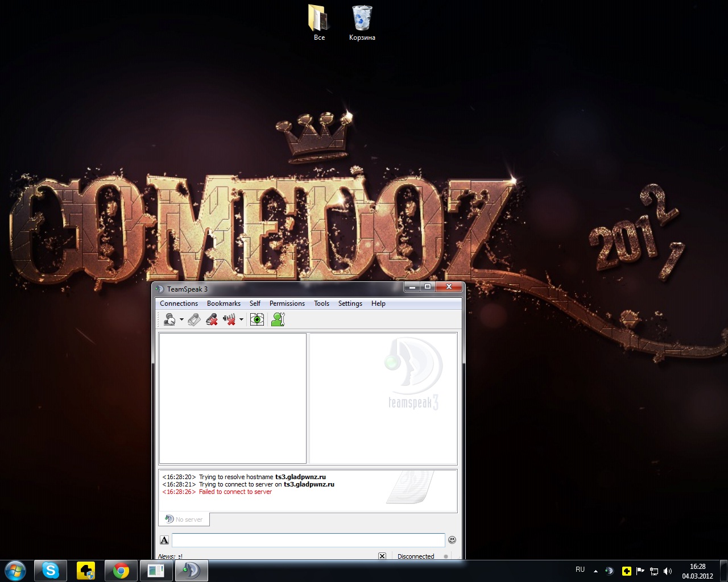Click the text format A button
The width and height of the screenshot is (728, 582).
[x=164, y=540]
